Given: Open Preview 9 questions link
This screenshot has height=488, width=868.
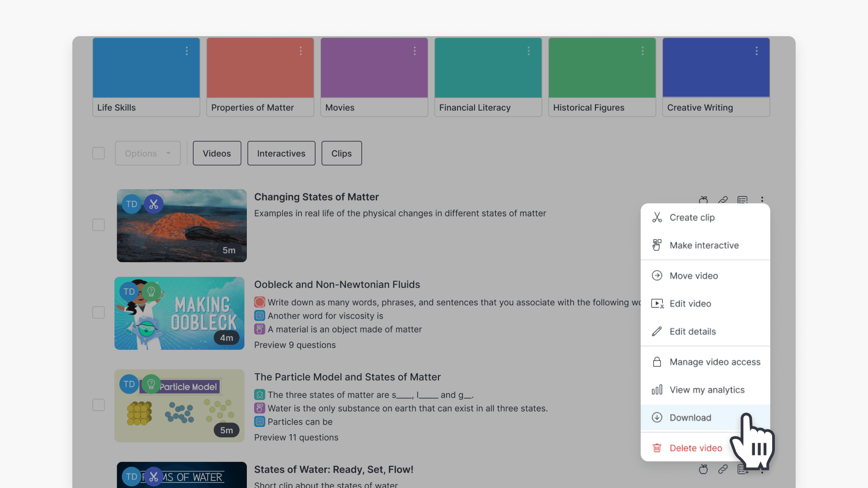Looking at the screenshot, I should [x=295, y=345].
